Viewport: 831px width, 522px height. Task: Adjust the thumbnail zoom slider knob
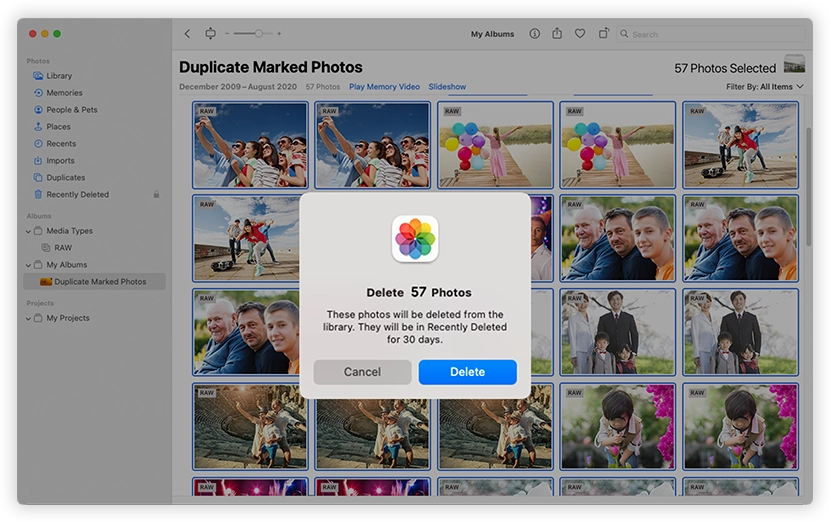coord(259,33)
